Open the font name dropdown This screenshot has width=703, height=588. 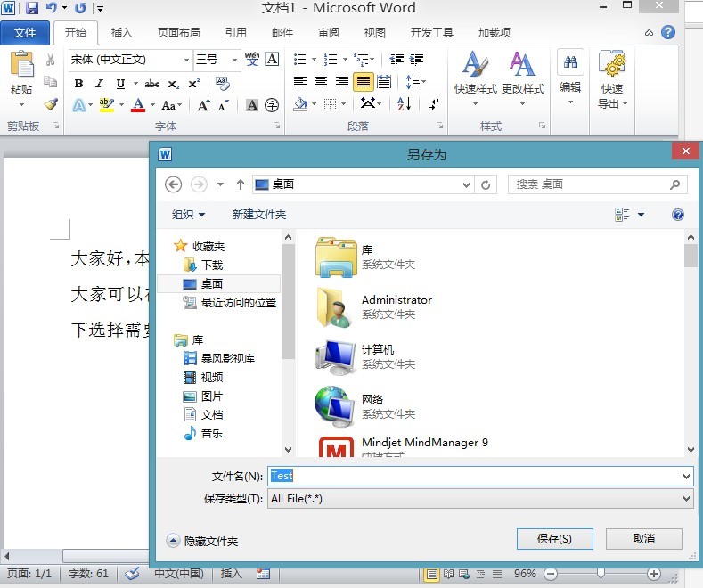pyautogui.click(x=186, y=60)
